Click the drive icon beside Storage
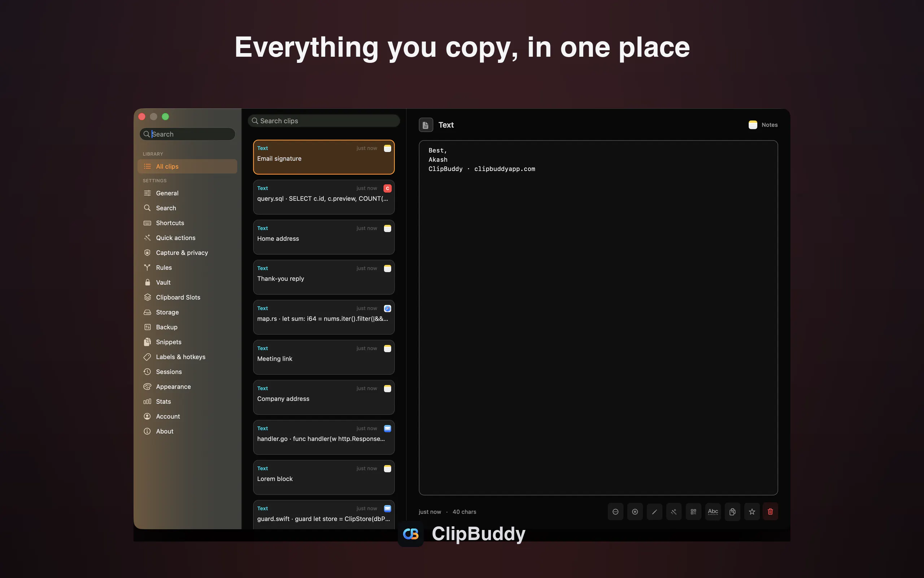Screen dimensions: 924x578 pyautogui.click(x=147, y=312)
